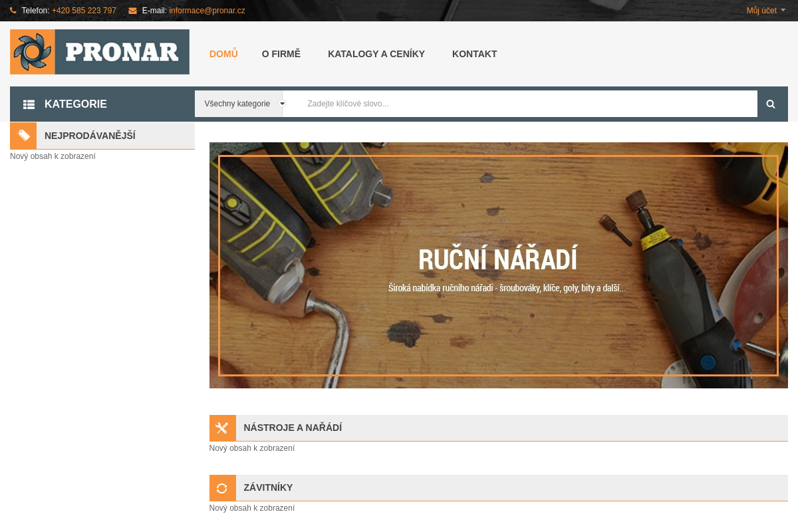The image size is (798, 532).
Task: Click the Pronar logo image
Action: pos(100,52)
